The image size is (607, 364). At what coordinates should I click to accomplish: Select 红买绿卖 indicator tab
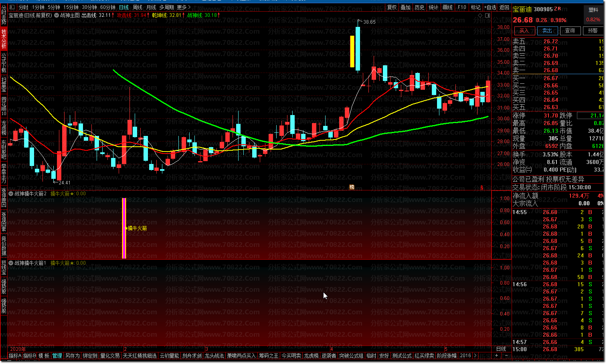point(424,356)
